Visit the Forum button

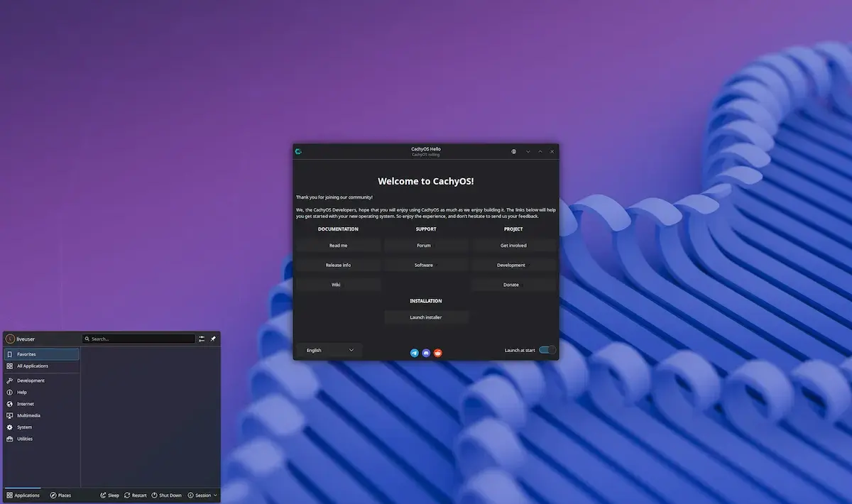pos(426,246)
